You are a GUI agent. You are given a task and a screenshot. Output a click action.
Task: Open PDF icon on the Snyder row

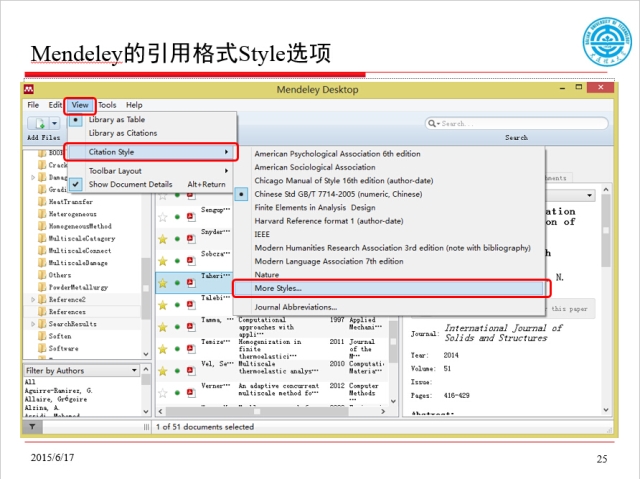coord(191,238)
